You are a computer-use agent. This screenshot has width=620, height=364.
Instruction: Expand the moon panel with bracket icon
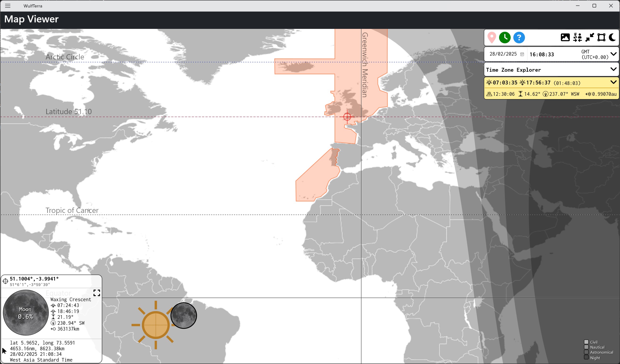click(x=97, y=293)
